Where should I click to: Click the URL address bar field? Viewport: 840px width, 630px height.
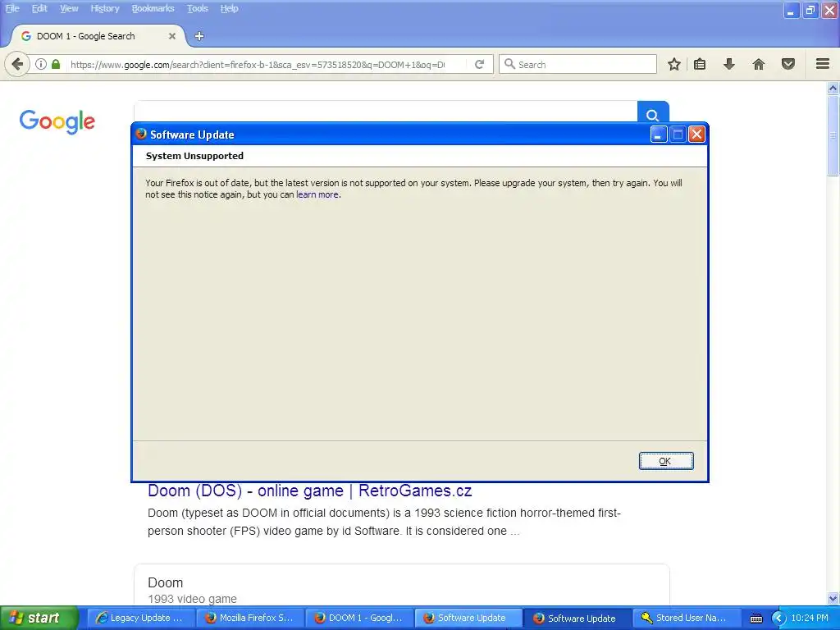pos(257,64)
